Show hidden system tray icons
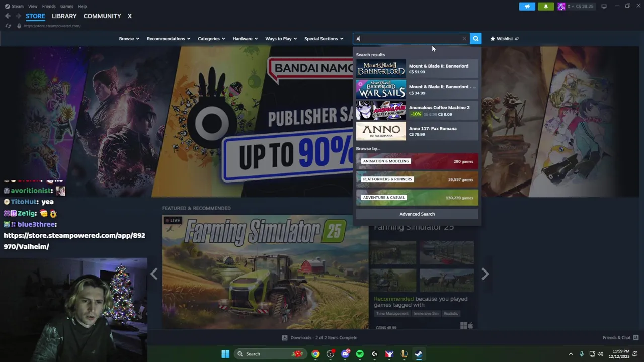The width and height of the screenshot is (644, 362). 571,354
